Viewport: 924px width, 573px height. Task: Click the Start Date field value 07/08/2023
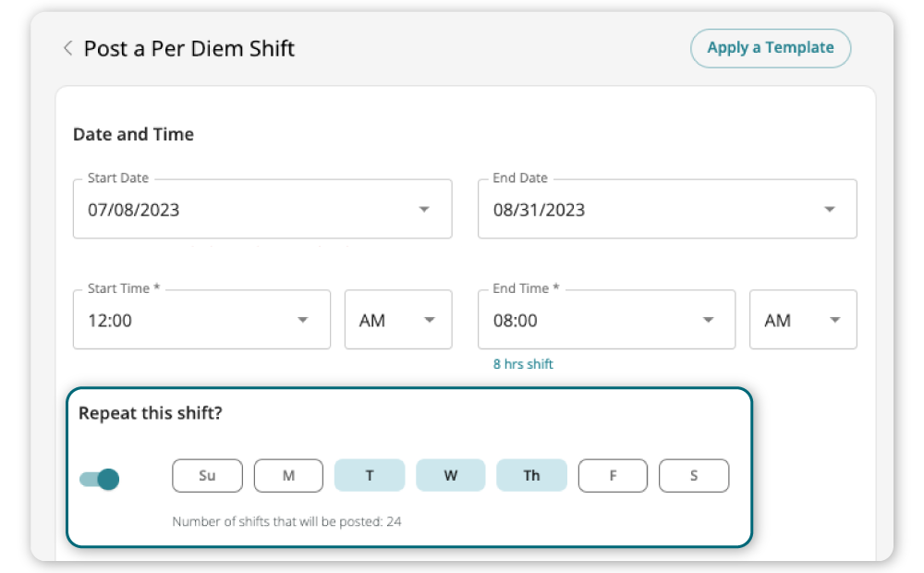[134, 210]
